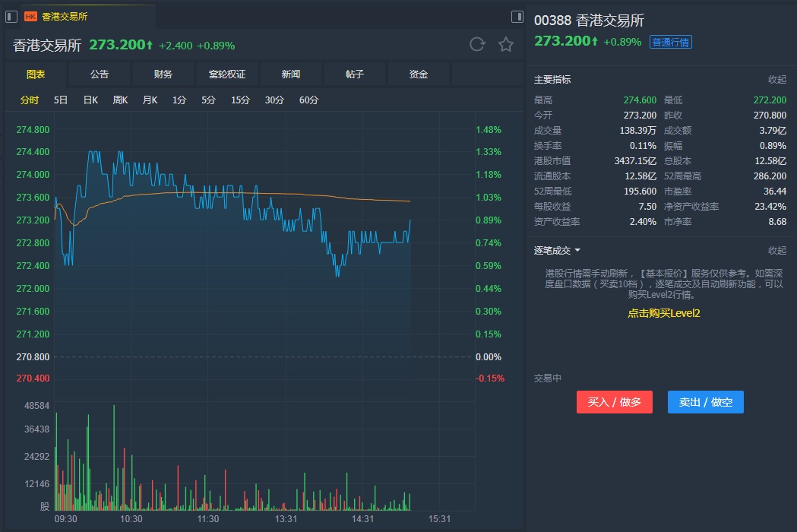Select the 60分 chart interval

coord(308,100)
